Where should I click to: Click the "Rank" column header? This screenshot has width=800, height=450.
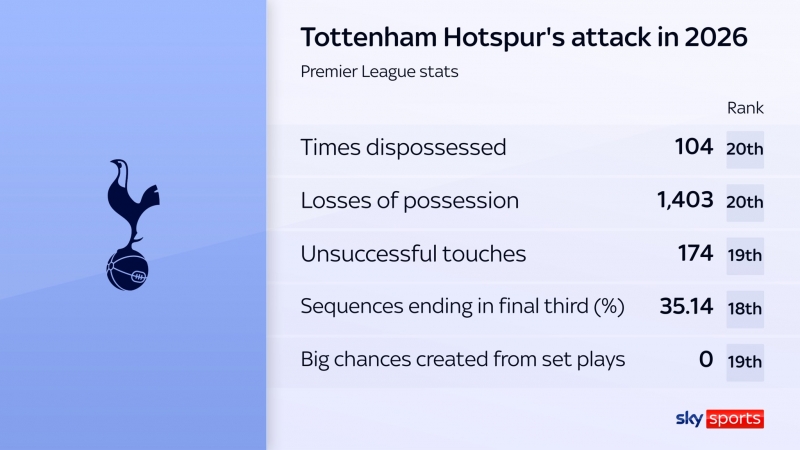pos(744,110)
